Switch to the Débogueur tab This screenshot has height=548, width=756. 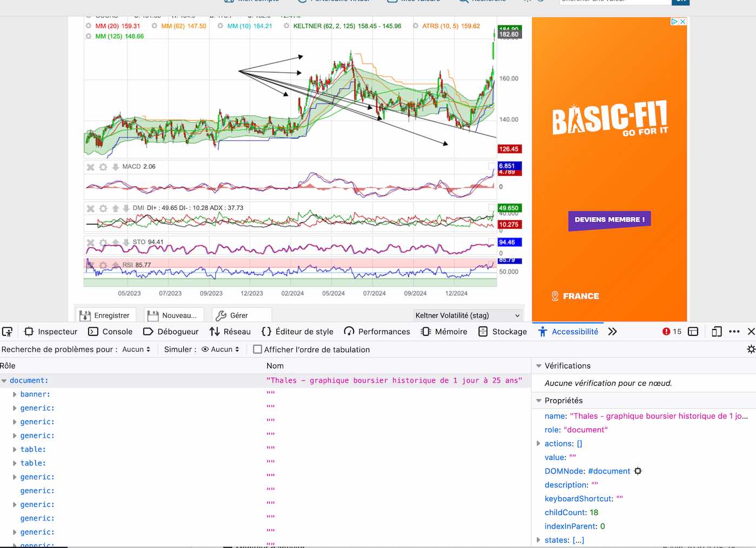[x=171, y=332]
